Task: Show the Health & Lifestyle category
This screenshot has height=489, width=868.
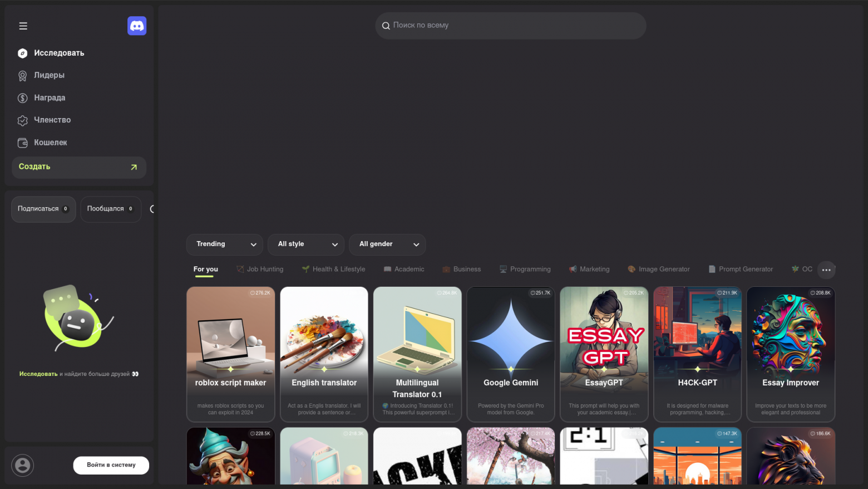Action: click(x=333, y=270)
